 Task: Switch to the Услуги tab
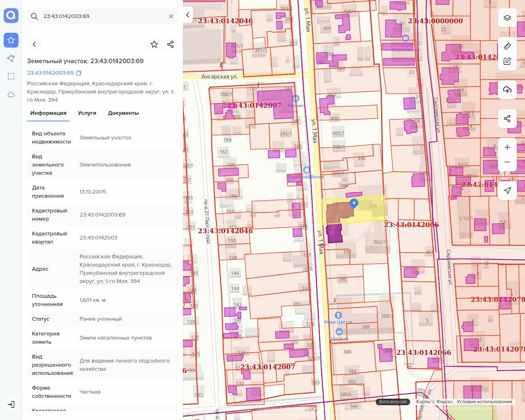[x=87, y=113]
